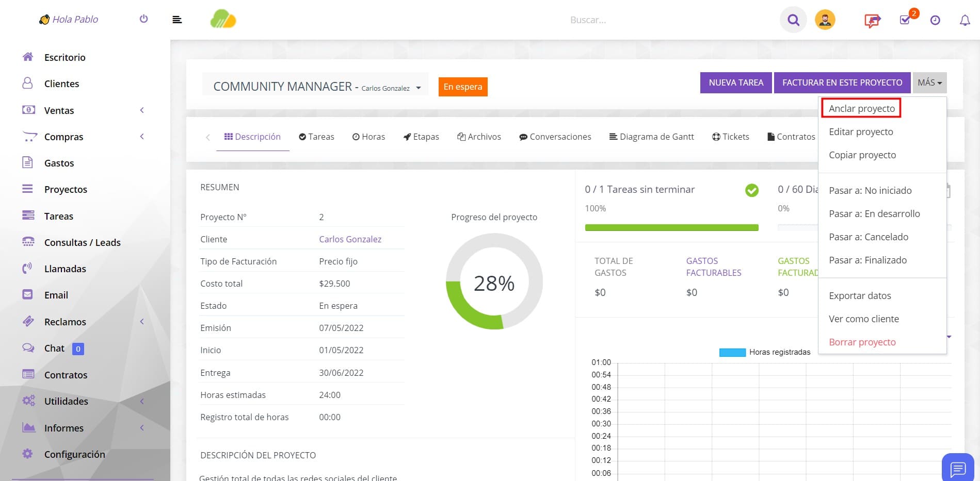This screenshot has width=980, height=481.
Task: Choose Borrar proyecto menu entry
Action: pos(862,342)
